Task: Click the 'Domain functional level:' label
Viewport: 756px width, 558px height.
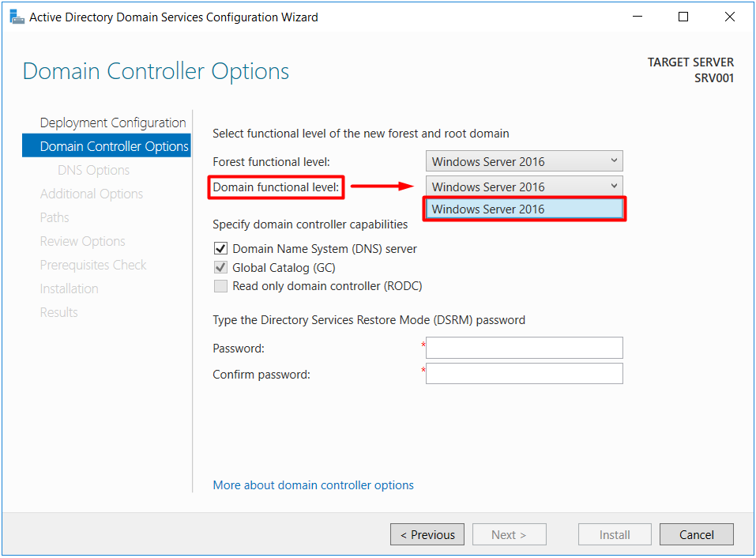Action: [276, 187]
